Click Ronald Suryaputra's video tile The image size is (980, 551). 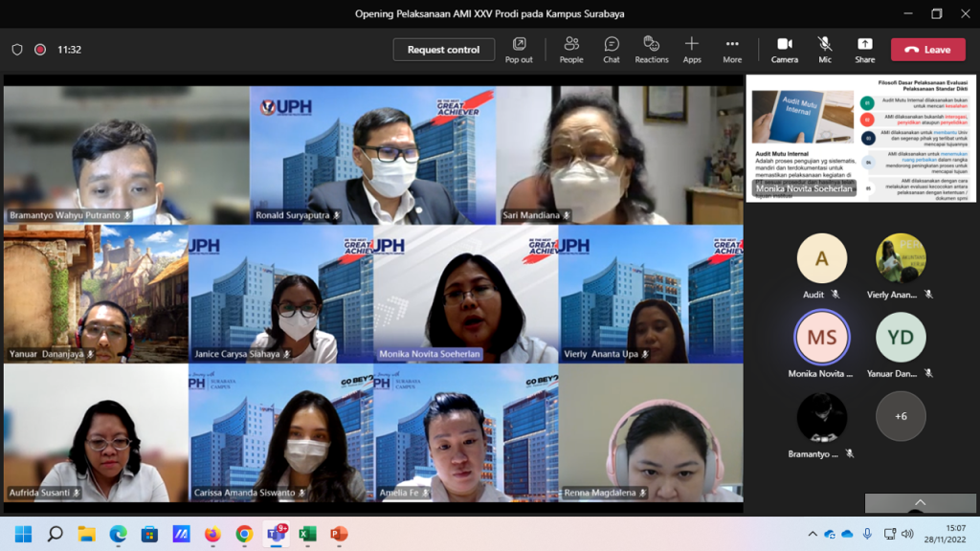pyautogui.click(x=372, y=155)
